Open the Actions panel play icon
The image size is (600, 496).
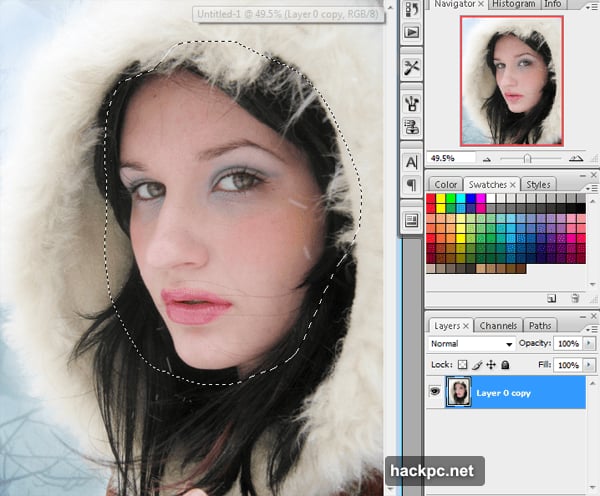tap(412, 32)
